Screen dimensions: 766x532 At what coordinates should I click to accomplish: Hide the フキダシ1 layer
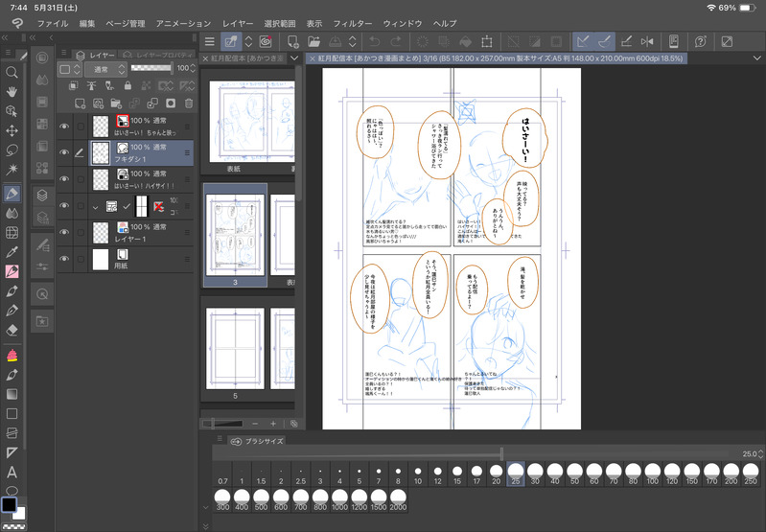64,152
